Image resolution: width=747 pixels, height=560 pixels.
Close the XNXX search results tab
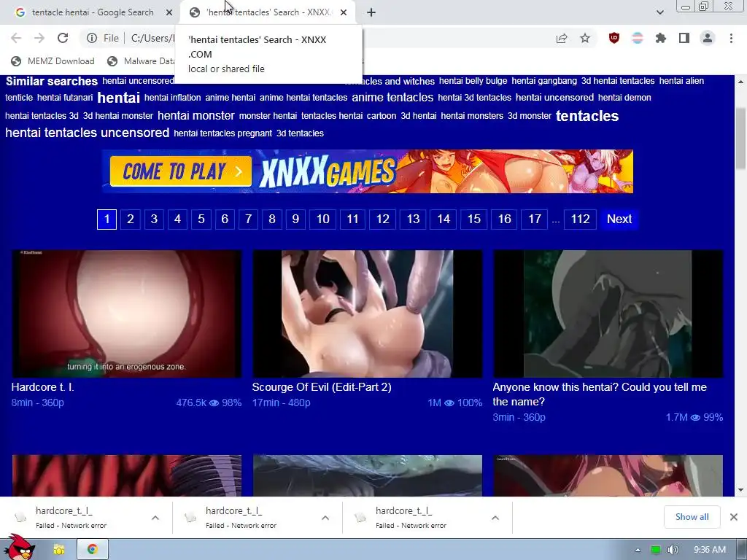(x=343, y=12)
